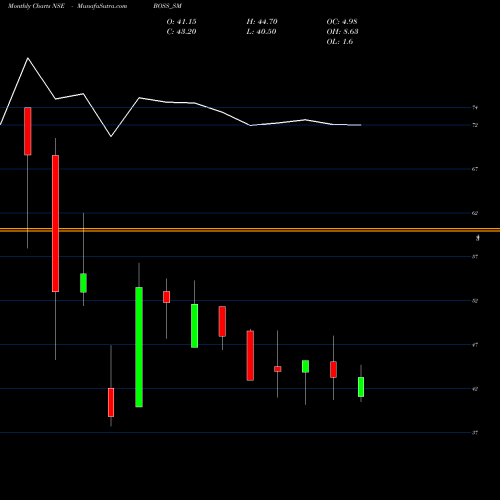The width and height of the screenshot is (500, 500).
Task: Click the 67 price axis label
Action: pos(475,169)
